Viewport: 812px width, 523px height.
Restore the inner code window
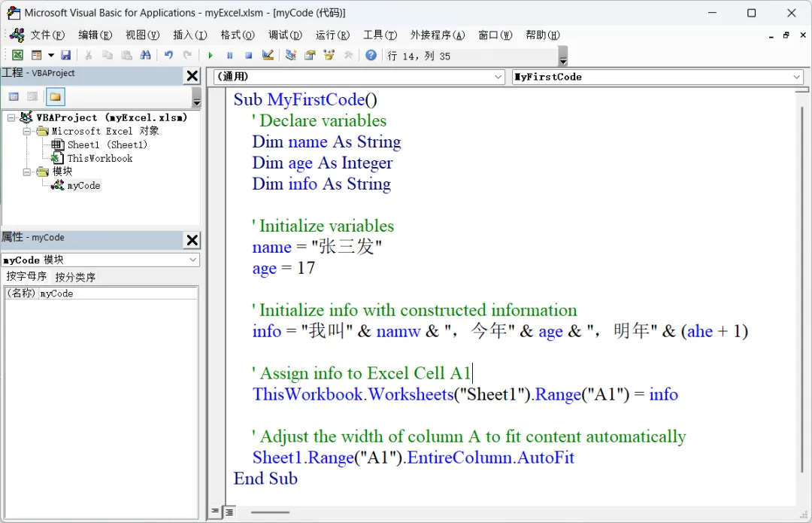coord(786,35)
